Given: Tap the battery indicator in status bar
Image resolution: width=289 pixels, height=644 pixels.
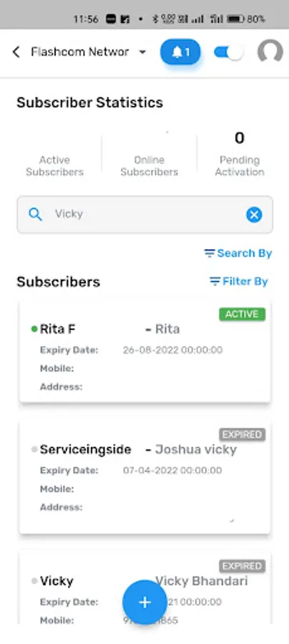Looking at the screenshot, I should pyautogui.click(x=235, y=19).
